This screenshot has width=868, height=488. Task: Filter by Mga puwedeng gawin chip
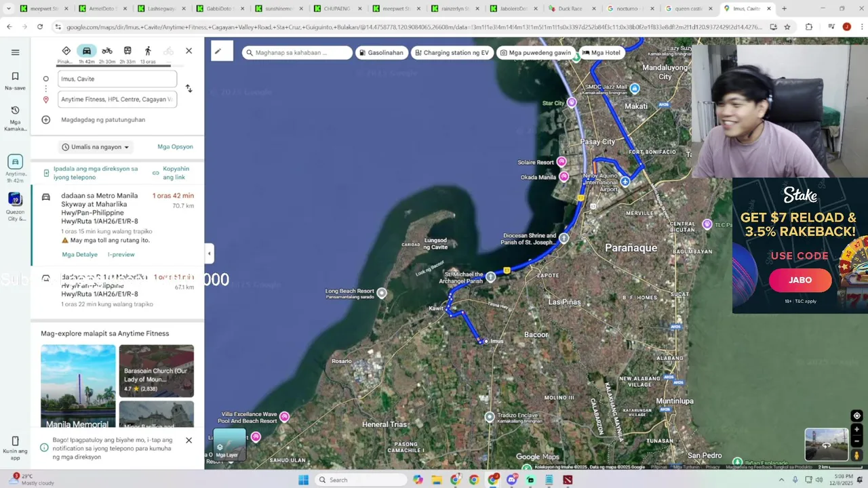[536, 53]
